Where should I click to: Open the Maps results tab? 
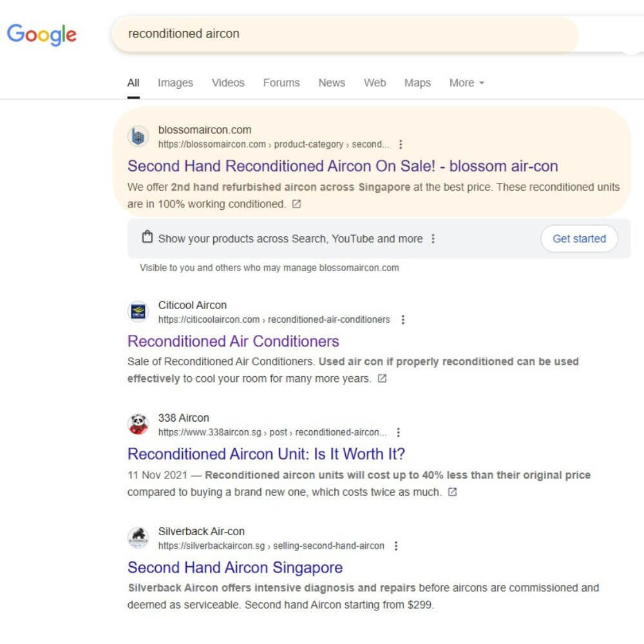pos(417,83)
